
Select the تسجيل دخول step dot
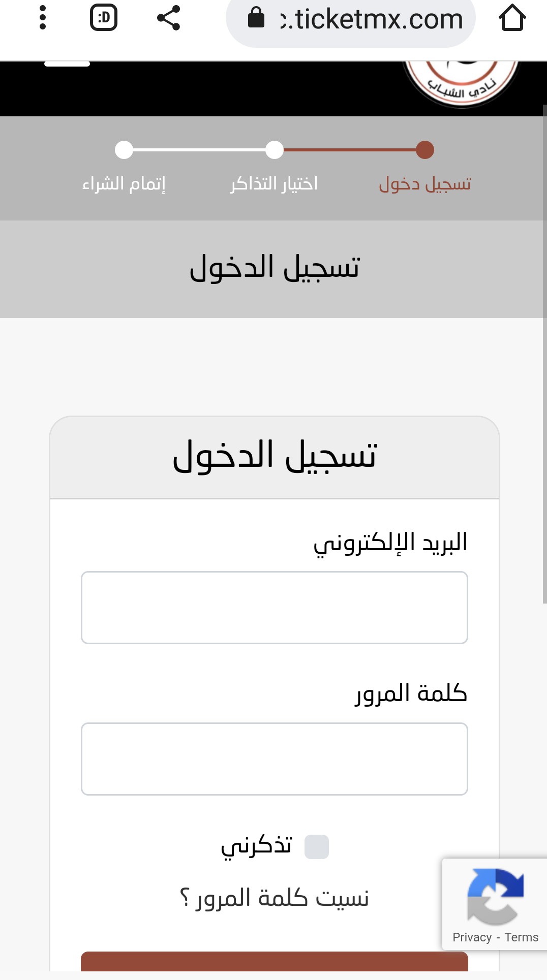pyautogui.click(x=425, y=150)
